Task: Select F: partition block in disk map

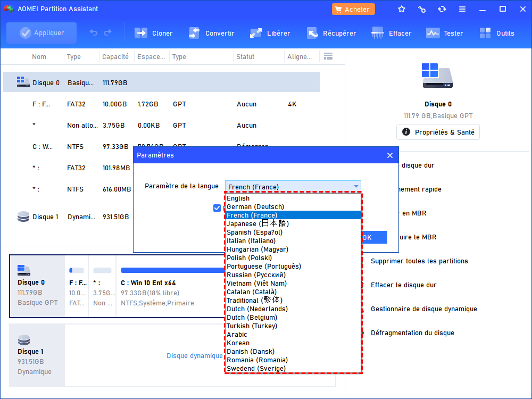Action: [x=77, y=286]
